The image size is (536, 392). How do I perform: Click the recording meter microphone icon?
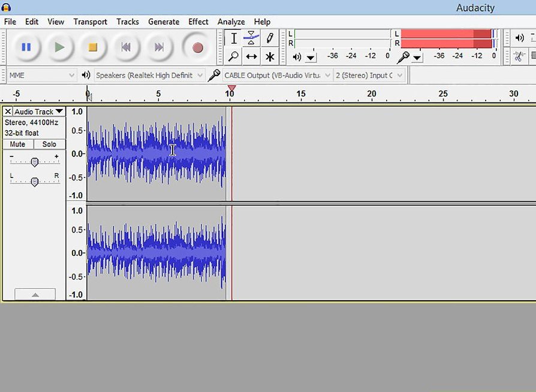tap(403, 58)
